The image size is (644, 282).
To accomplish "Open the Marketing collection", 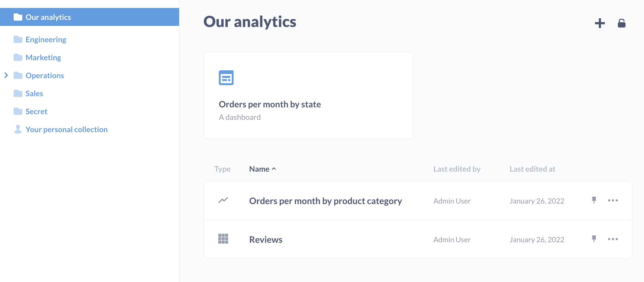I will click(x=43, y=57).
